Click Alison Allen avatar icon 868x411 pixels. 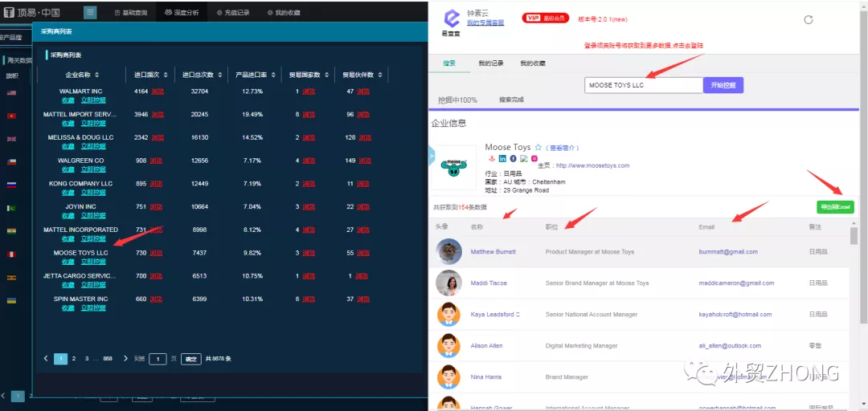coord(449,346)
